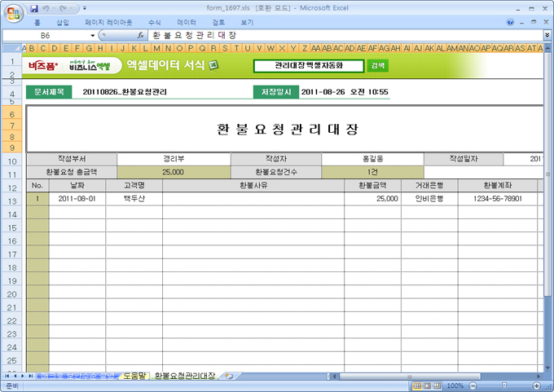
Task: Select the cell containing 백두산
Action: 134,198
